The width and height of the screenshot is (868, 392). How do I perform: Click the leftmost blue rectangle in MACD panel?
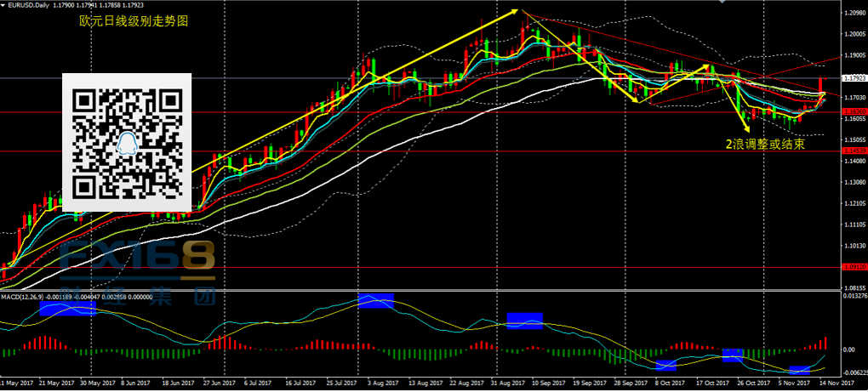coord(66,307)
